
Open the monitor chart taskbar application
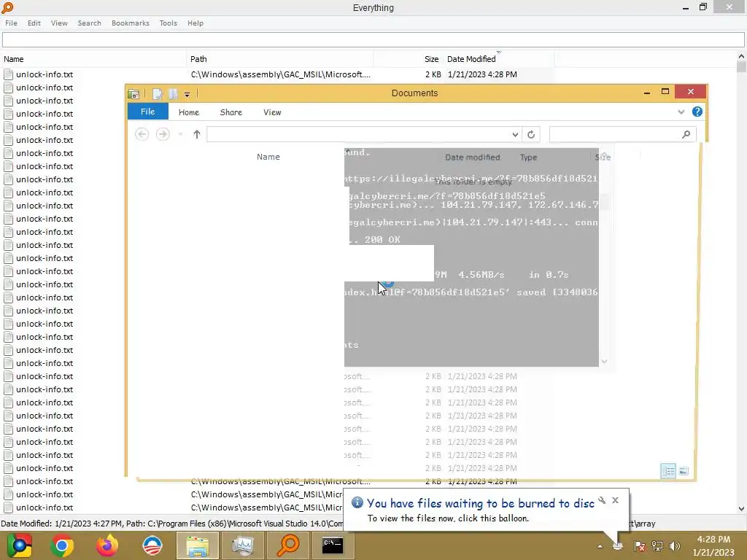(242, 545)
